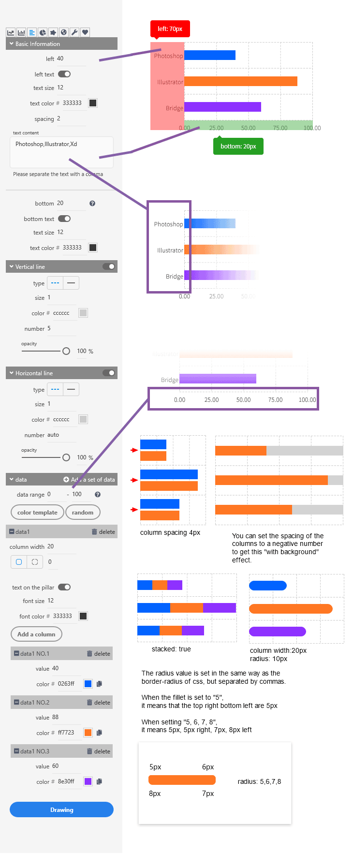Copy color of data1 NO.1
353x868 pixels.
click(x=99, y=684)
